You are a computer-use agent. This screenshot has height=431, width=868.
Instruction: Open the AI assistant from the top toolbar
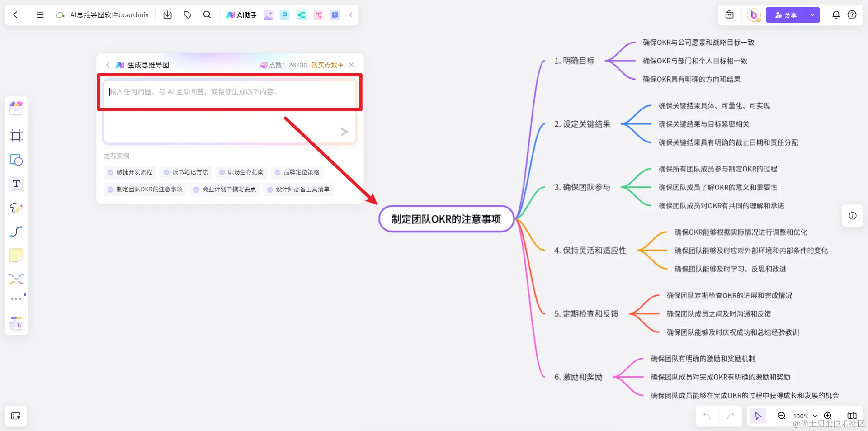pyautogui.click(x=241, y=14)
